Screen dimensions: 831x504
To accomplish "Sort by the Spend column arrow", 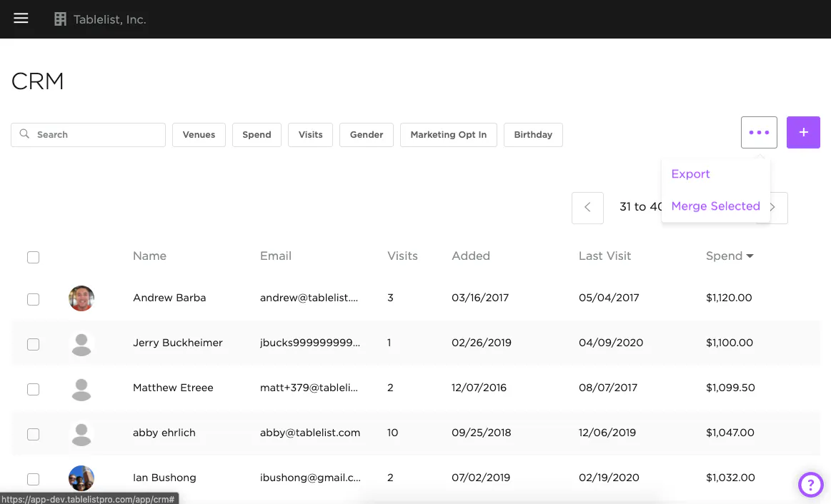I will click(x=750, y=256).
